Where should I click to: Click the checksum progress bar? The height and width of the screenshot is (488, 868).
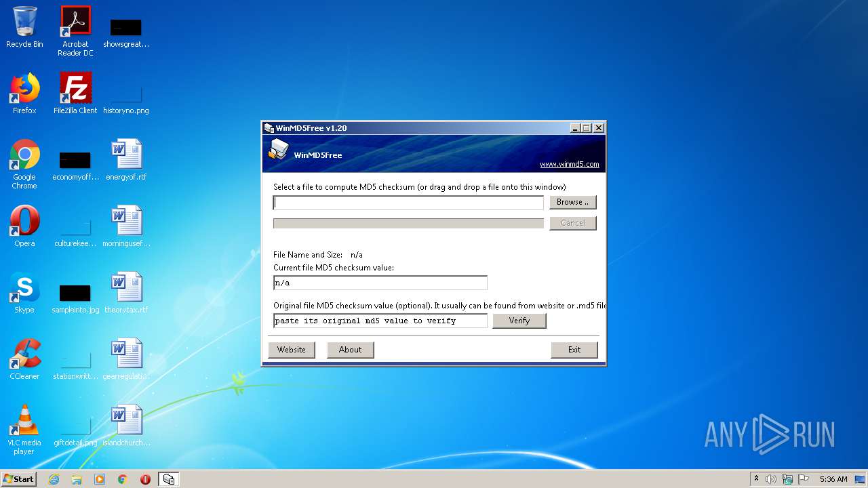[x=408, y=224]
